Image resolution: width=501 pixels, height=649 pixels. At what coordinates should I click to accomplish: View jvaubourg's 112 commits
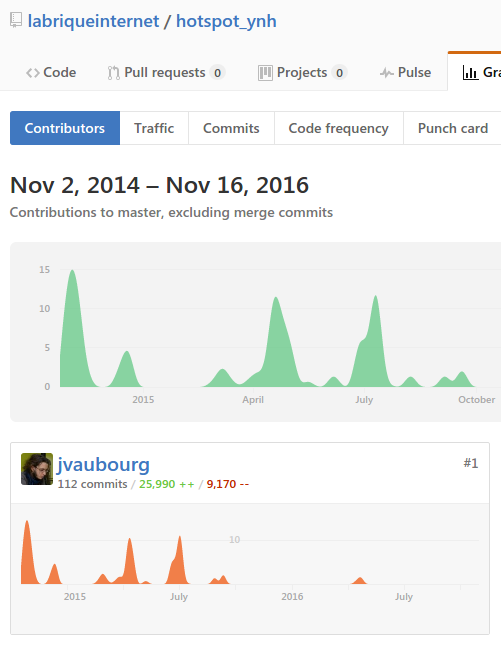(x=92, y=484)
